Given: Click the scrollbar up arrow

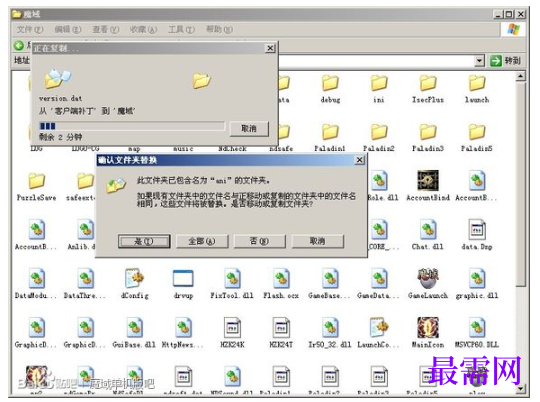Looking at the screenshot, I should coord(520,76).
